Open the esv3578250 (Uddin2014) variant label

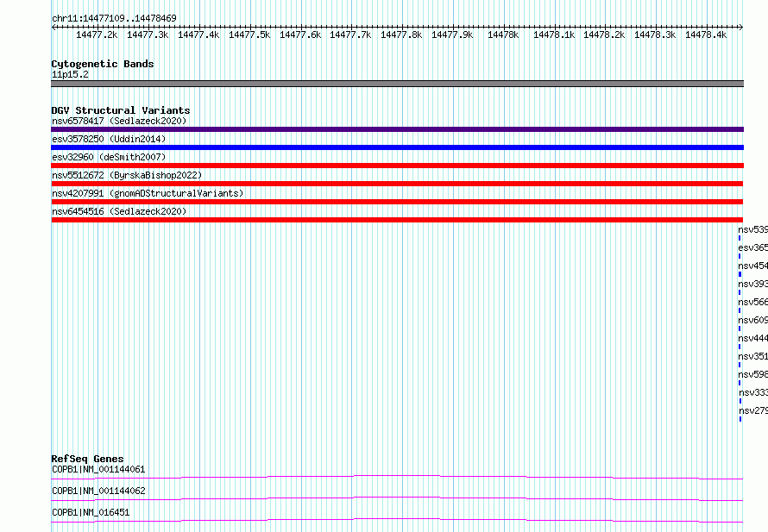click(x=109, y=139)
